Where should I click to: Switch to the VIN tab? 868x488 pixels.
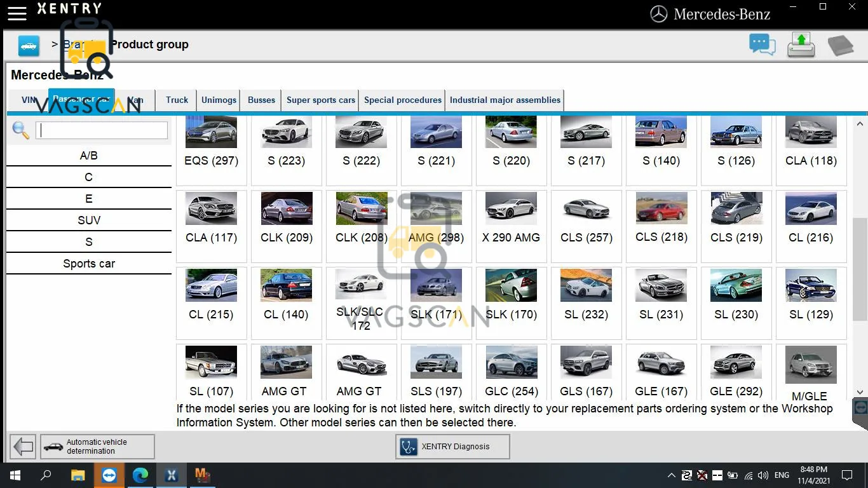[x=29, y=100]
